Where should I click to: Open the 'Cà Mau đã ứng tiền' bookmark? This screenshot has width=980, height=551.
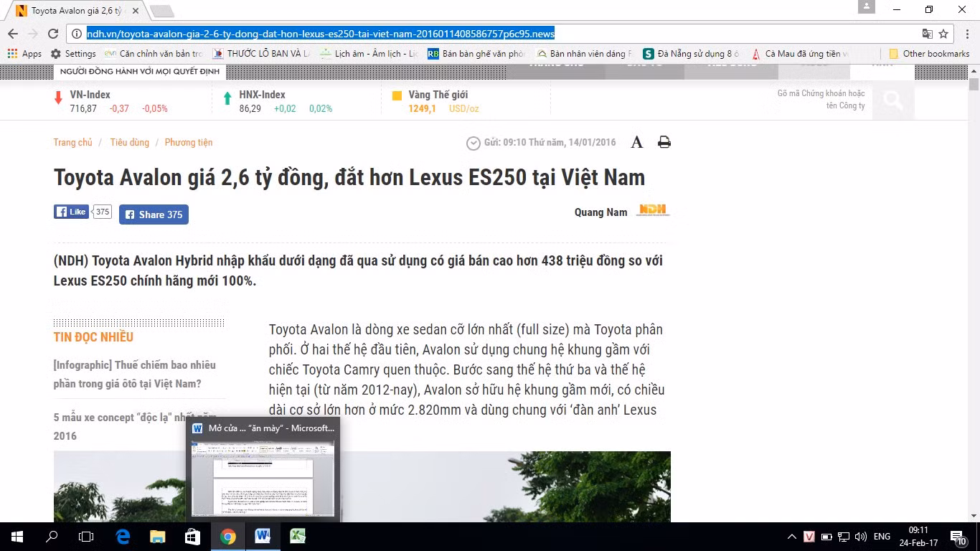pos(800,54)
